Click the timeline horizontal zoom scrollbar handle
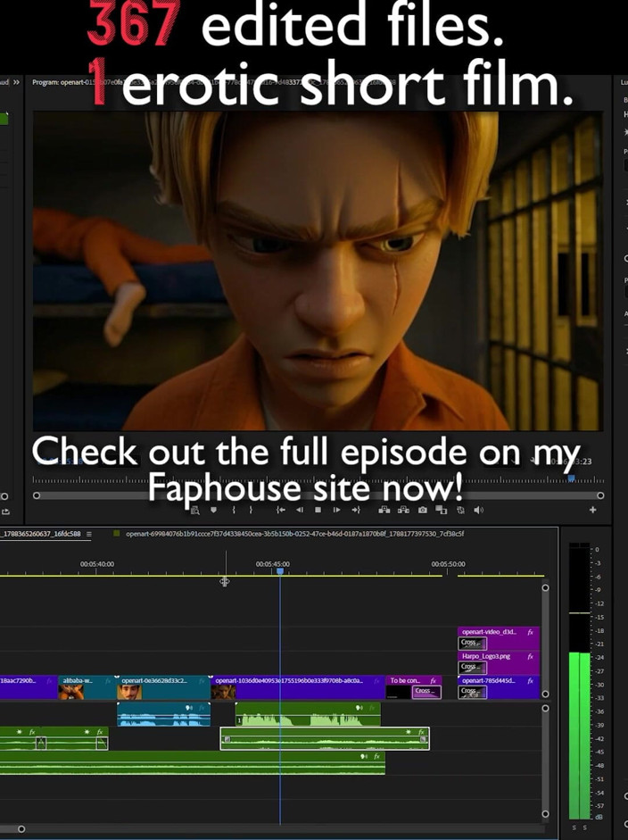Viewport: 628px width, 840px height. click(x=21, y=829)
